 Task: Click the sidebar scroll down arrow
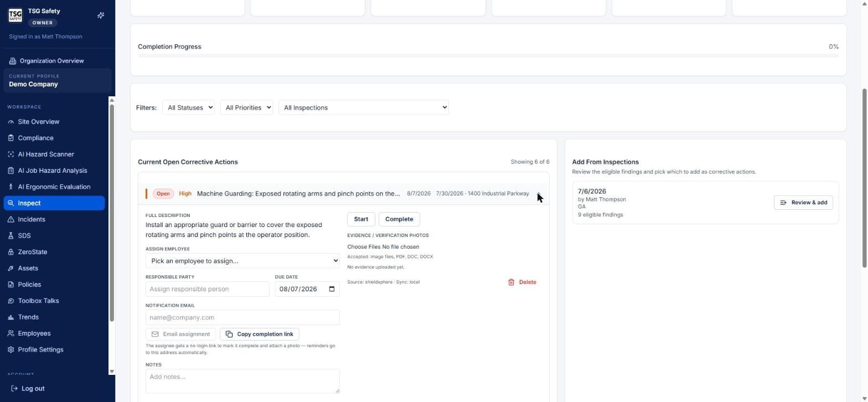click(x=112, y=372)
